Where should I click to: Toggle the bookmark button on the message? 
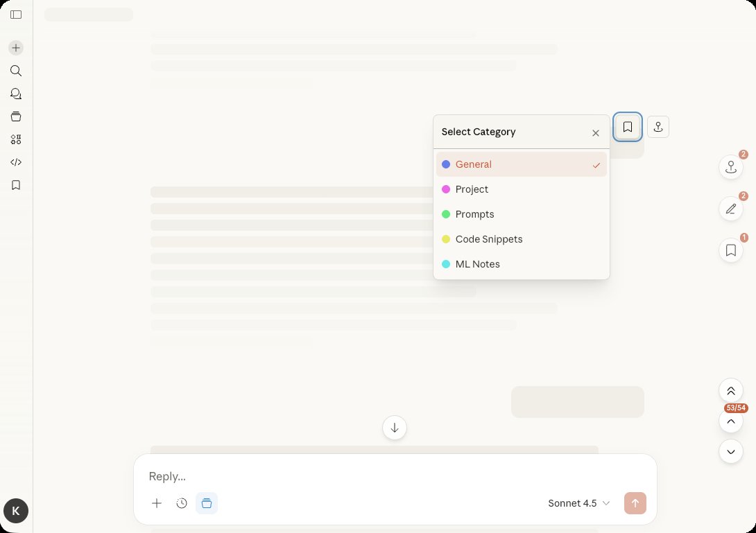627,127
